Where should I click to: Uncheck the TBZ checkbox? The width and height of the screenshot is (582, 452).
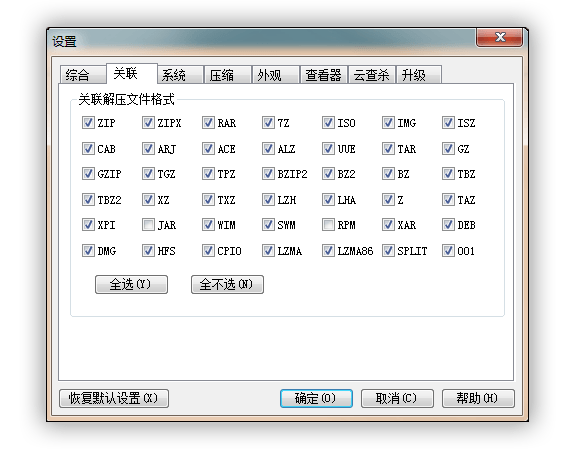click(448, 174)
